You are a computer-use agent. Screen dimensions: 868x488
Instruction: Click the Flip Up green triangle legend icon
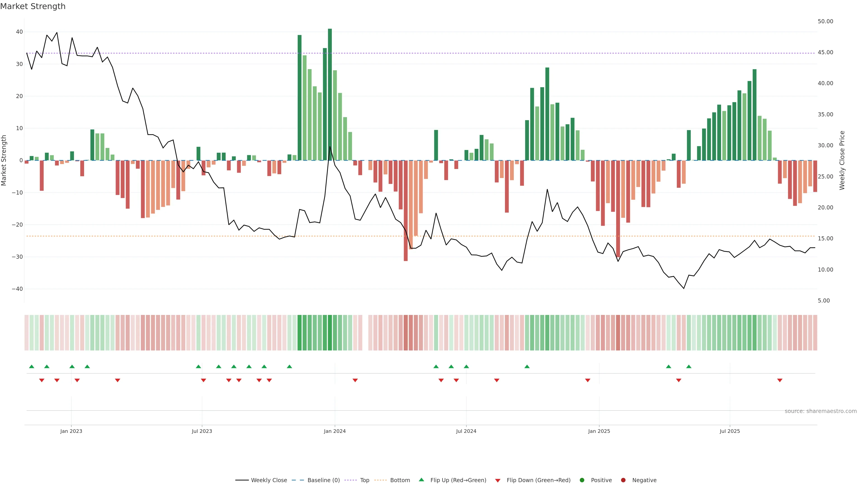(x=421, y=480)
